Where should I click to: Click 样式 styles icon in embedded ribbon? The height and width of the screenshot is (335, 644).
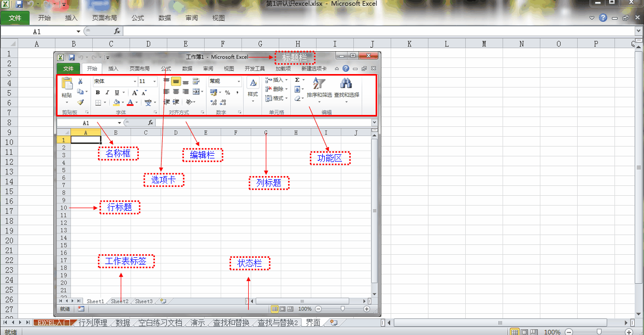click(253, 83)
